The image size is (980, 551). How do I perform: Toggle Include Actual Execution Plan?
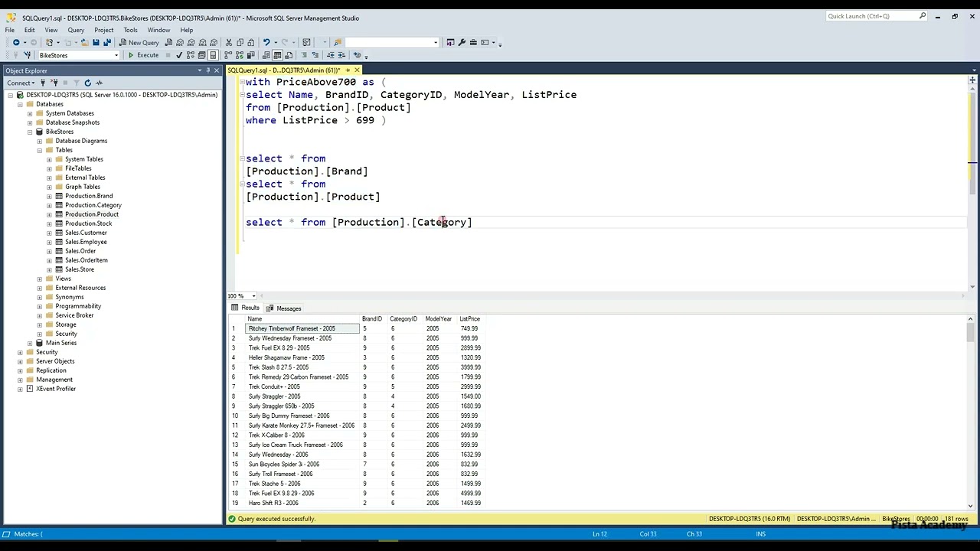[228, 55]
